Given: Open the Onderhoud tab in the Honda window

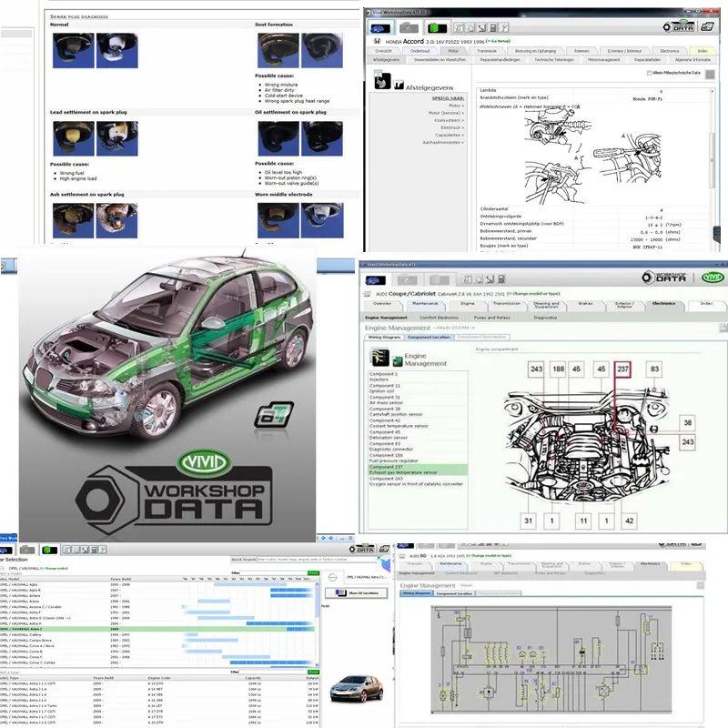Looking at the screenshot, I should (x=420, y=51).
